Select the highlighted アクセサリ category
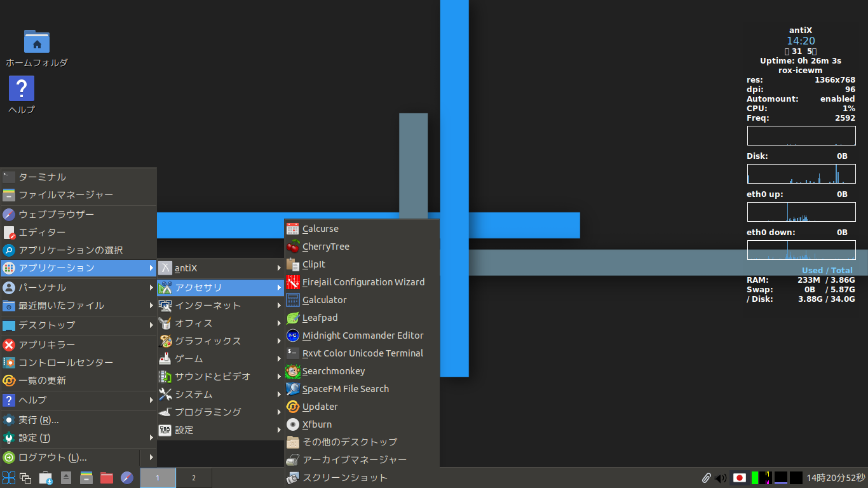Image resolution: width=868 pixels, height=488 pixels. 220,288
